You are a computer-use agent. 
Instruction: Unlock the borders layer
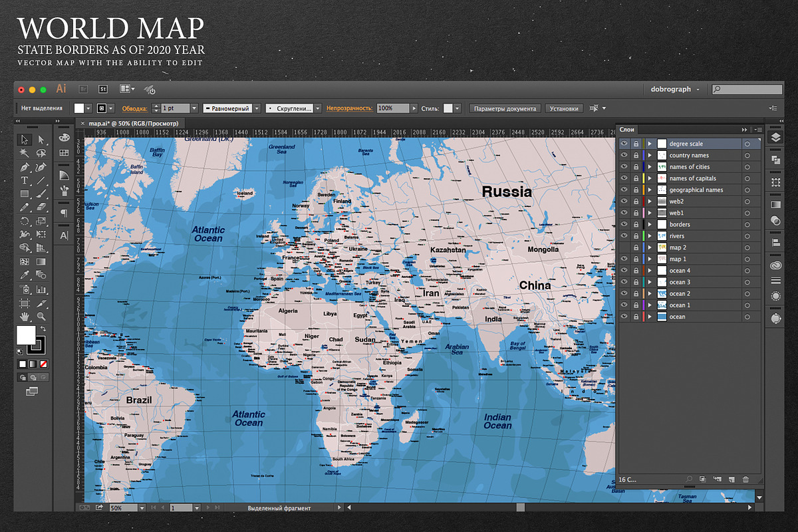tap(636, 224)
